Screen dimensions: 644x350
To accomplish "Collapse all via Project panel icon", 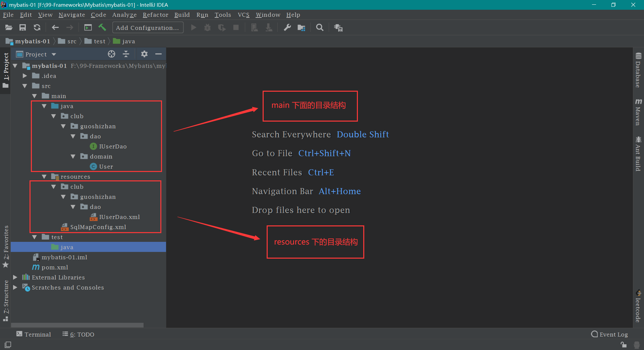I will pyautogui.click(x=126, y=54).
